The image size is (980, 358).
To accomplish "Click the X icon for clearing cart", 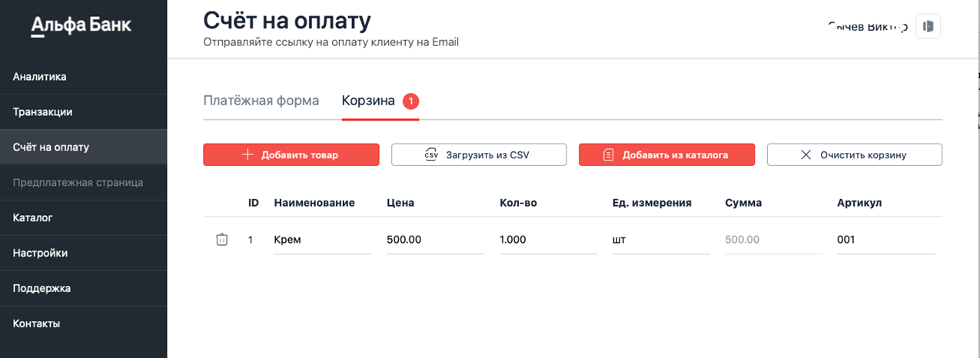I will click(x=806, y=154).
